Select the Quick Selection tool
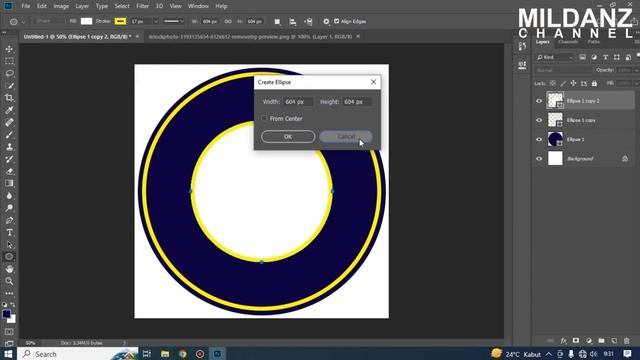Screen dimensions: 640x360 tap(9, 86)
